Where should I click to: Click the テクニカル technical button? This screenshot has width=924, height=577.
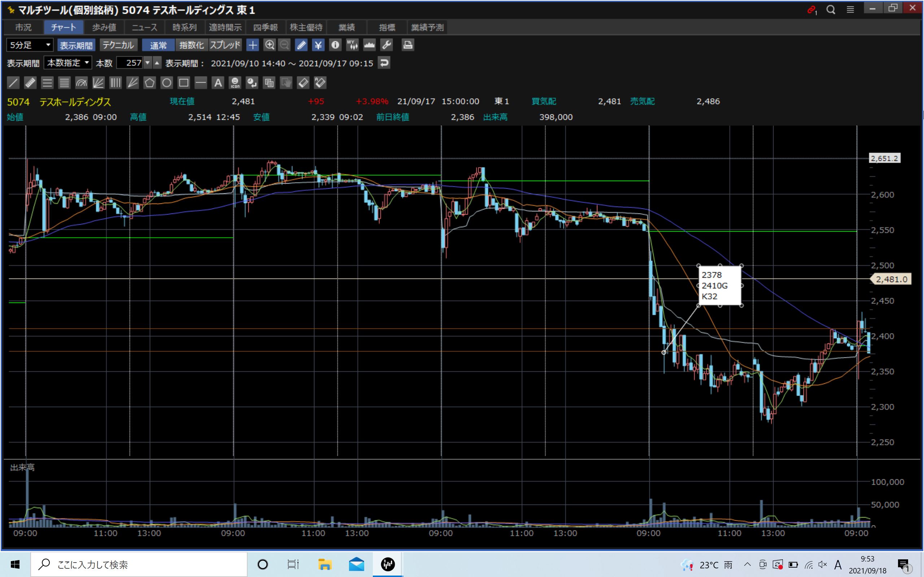[118, 45]
